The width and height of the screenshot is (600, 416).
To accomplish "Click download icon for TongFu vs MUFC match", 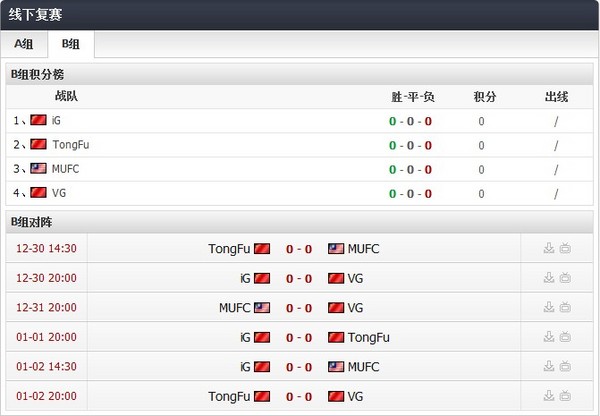I will (x=548, y=249).
